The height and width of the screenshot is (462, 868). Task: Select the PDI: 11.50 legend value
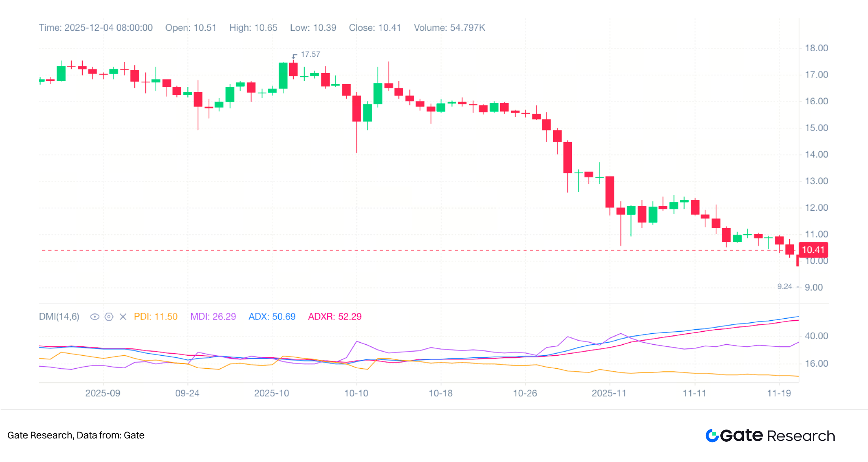(x=156, y=317)
